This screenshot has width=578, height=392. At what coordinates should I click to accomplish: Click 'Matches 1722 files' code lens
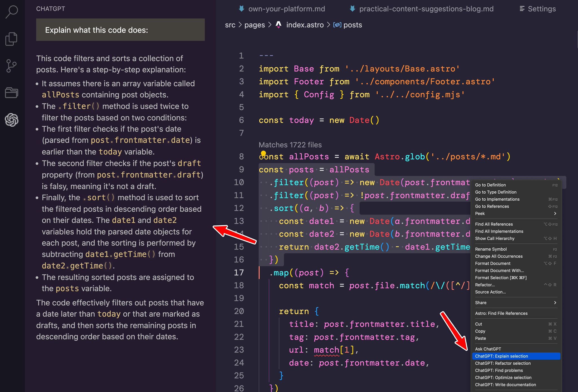click(290, 145)
